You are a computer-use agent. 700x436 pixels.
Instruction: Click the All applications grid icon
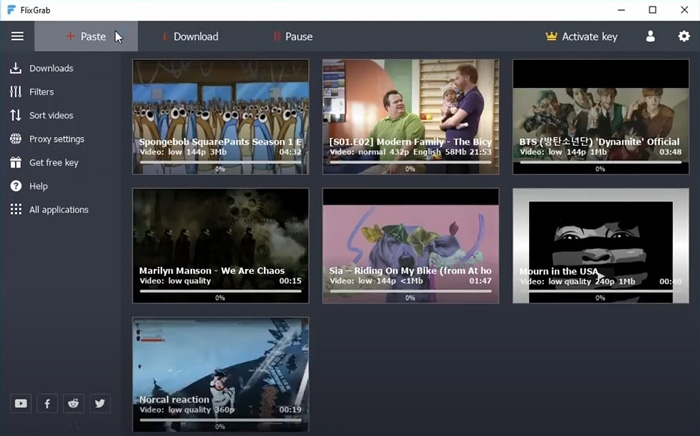point(16,209)
